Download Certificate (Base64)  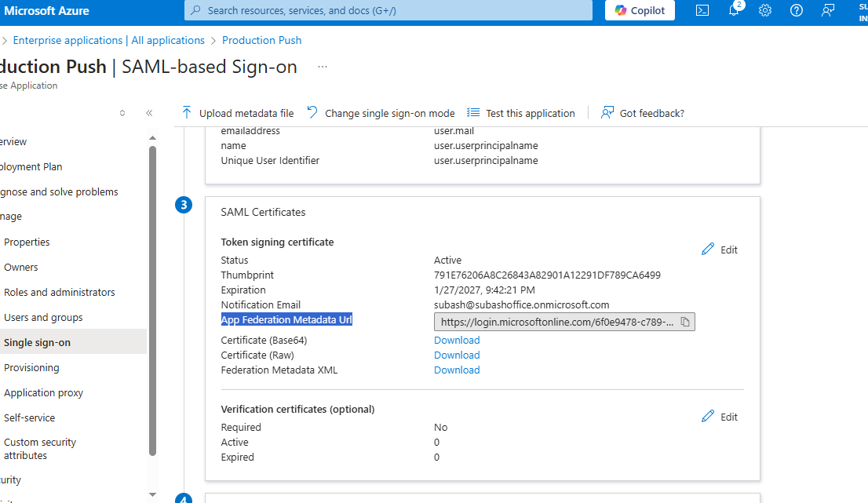click(457, 341)
